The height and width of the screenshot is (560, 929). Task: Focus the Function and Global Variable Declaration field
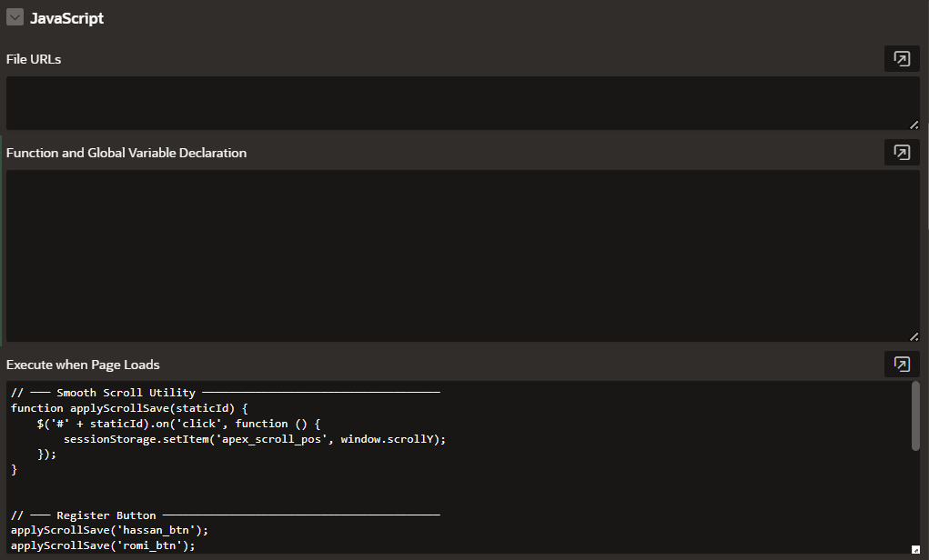(x=455, y=255)
